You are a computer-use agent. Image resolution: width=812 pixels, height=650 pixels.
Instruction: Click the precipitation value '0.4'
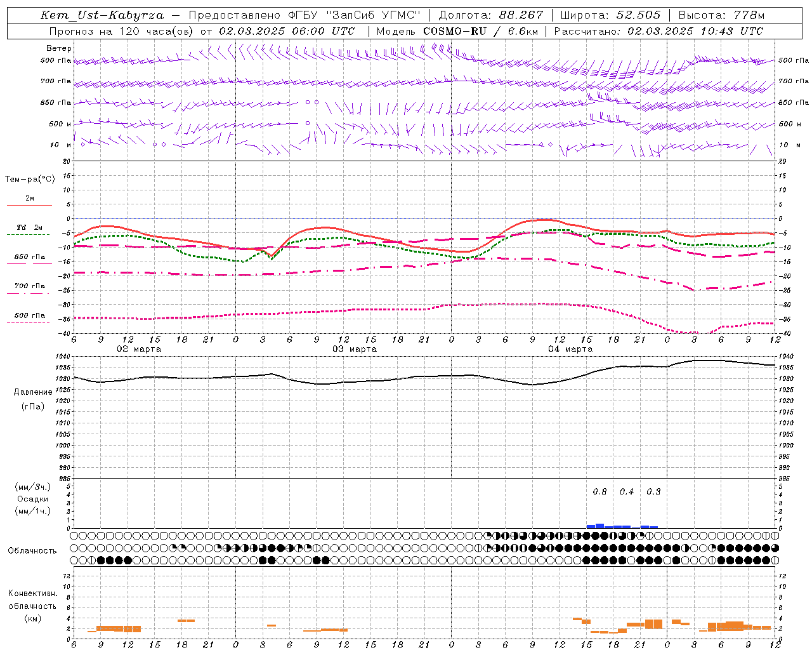[627, 492]
